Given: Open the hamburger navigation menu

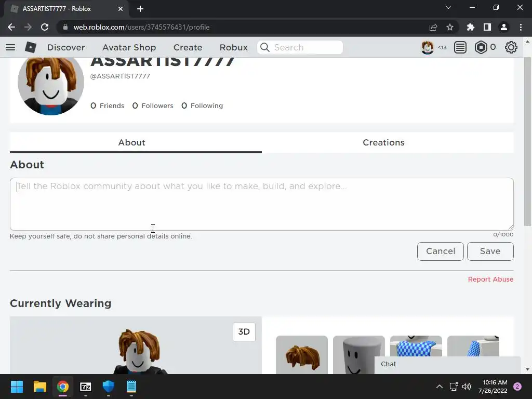Looking at the screenshot, I should tap(10, 47).
